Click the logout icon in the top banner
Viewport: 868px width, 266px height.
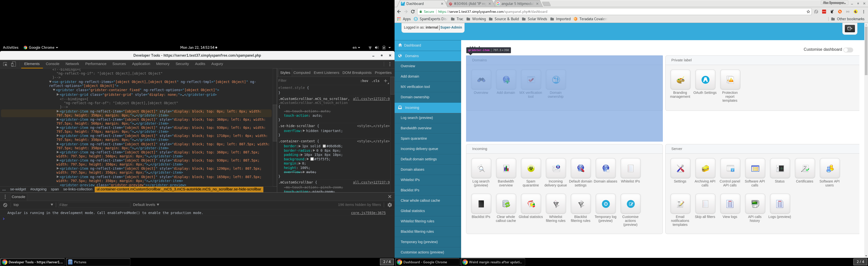850,29
